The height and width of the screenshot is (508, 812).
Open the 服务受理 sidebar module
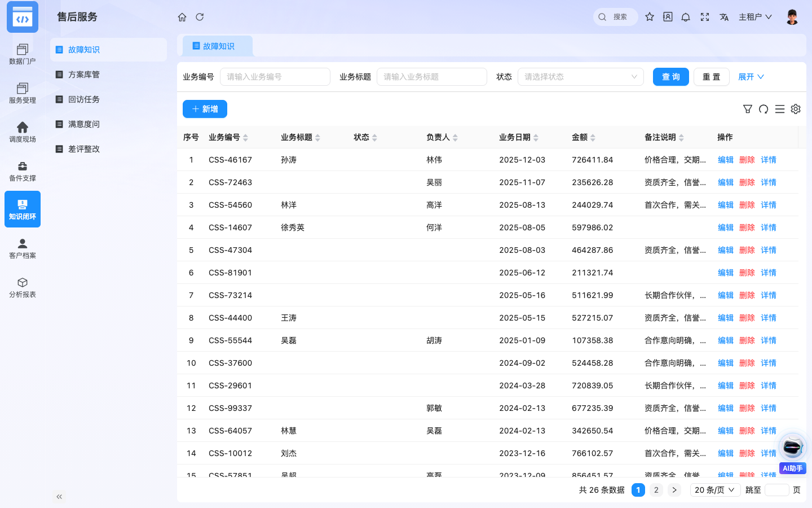pyautogui.click(x=23, y=93)
